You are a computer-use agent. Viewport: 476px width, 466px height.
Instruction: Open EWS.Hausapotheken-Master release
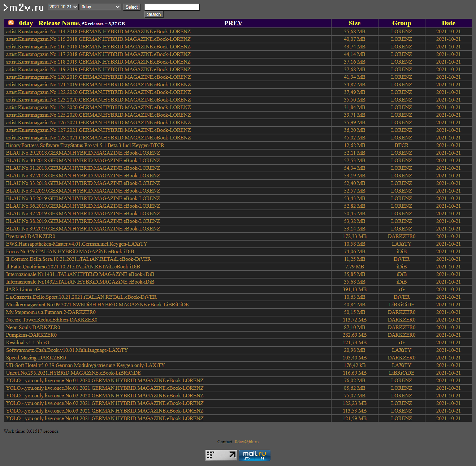click(x=77, y=244)
